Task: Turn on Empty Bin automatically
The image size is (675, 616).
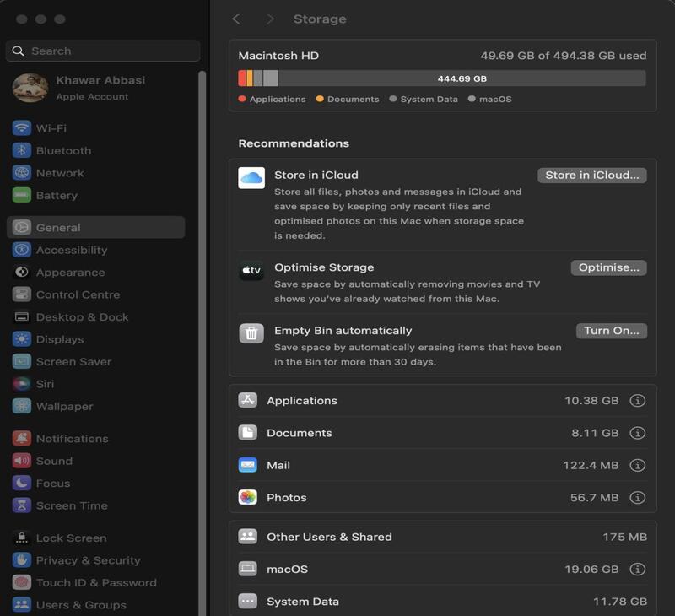Action: pos(611,331)
